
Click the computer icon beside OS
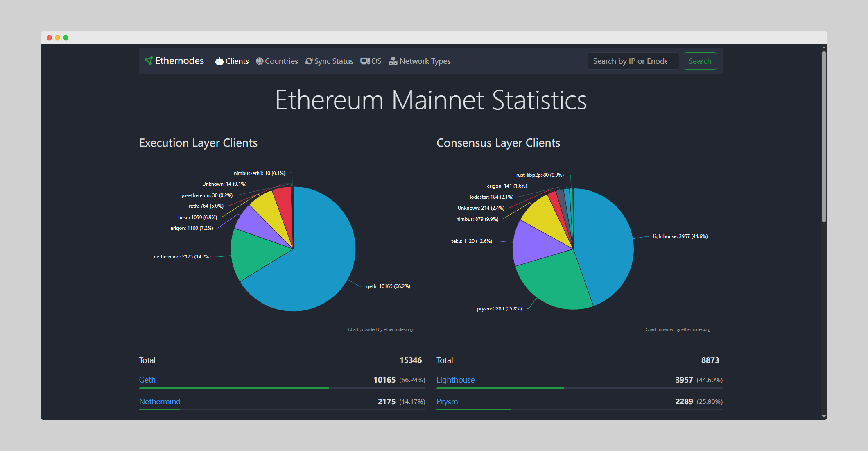(x=365, y=61)
